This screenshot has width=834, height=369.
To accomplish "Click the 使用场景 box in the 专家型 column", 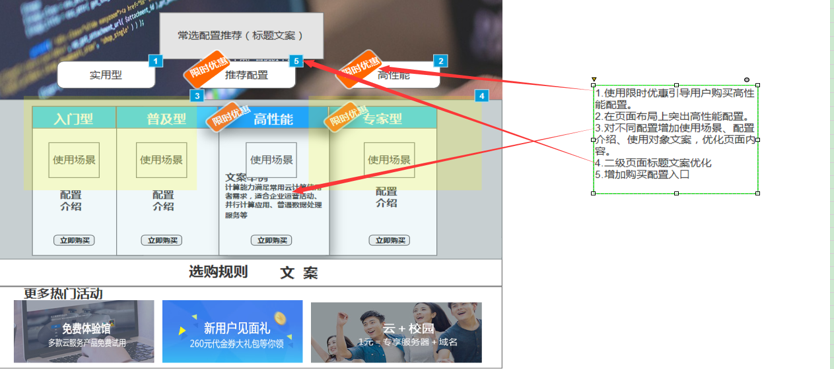I will pyautogui.click(x=389, y=160).
